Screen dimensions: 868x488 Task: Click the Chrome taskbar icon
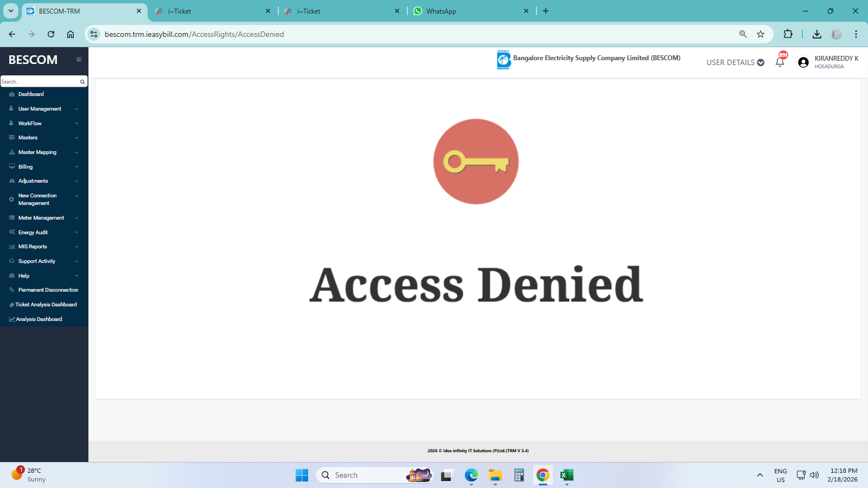tap(543, 476)
